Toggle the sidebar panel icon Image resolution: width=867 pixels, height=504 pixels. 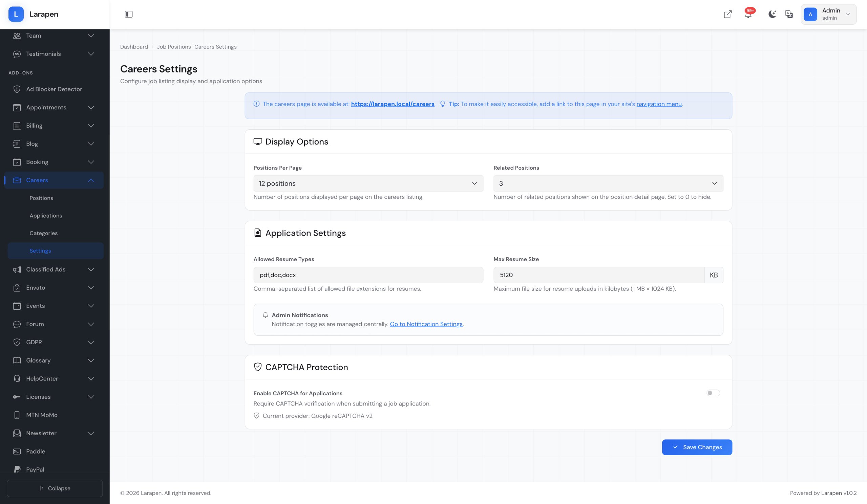pos(128,14)
